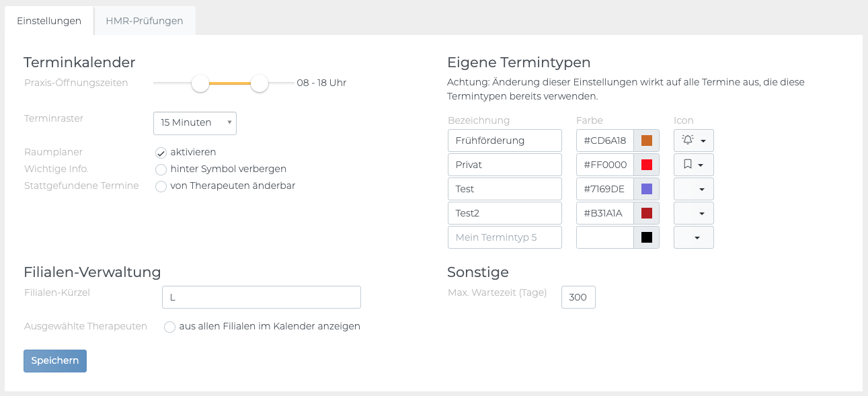Select the Einstellungen tab
The width and height of the screenshot is (868, 396).
coord(49,21)
